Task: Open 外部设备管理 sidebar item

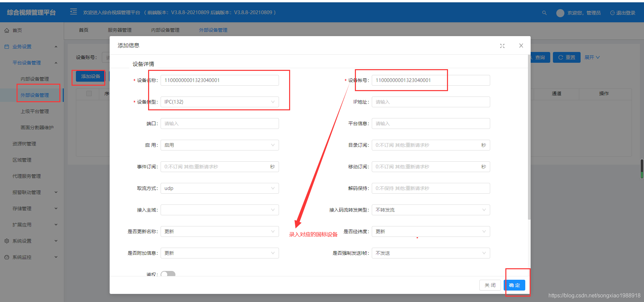Action: pyautogui.click(x=35, y=95)
